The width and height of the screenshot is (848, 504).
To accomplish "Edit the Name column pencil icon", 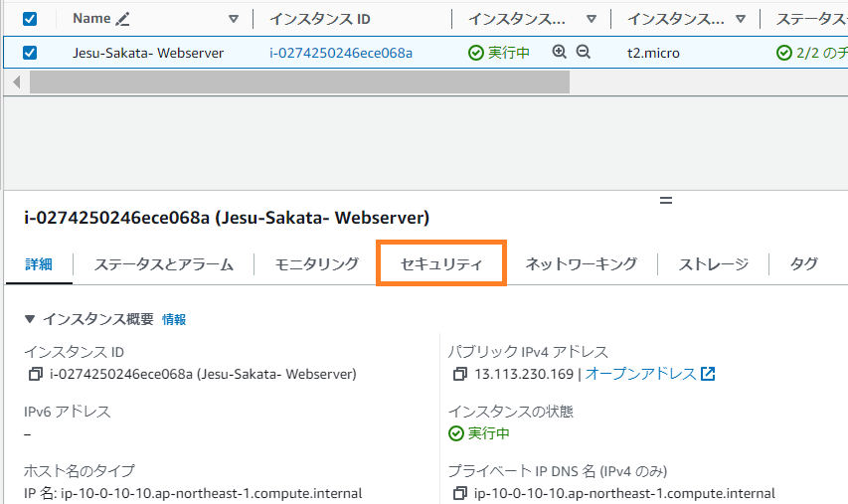I will [122, 20].
